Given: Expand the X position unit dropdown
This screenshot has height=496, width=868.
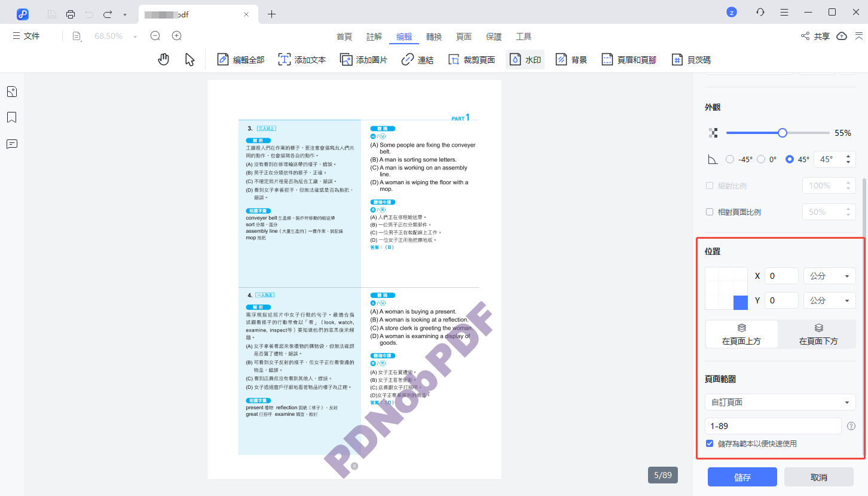Looking at the screenshot, I should (829, 276).
